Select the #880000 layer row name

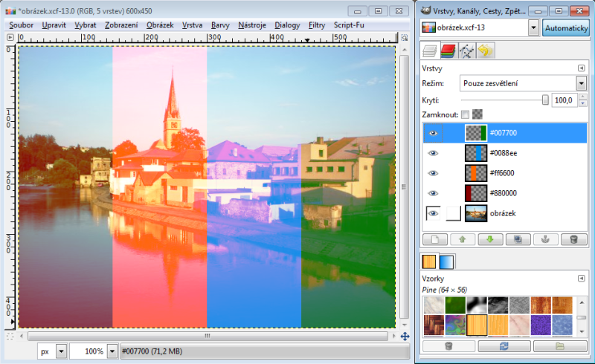point(504,193)
